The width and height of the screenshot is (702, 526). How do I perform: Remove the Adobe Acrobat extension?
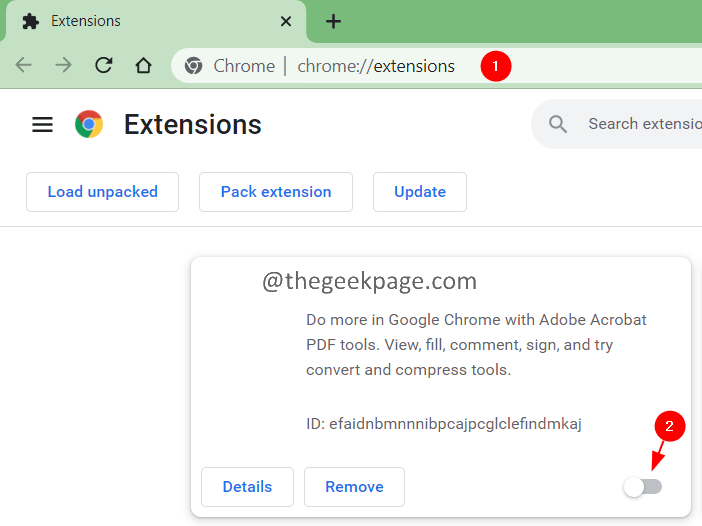tap(354, 487)
